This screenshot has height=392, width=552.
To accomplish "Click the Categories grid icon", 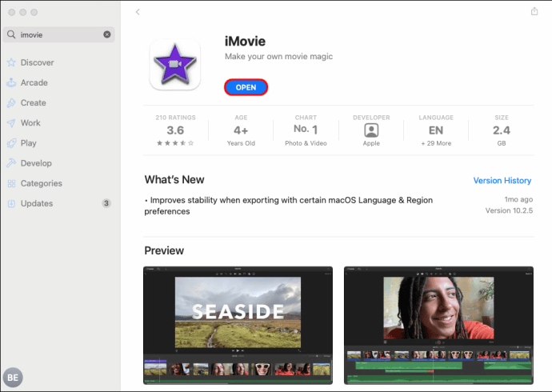I will (x=11, y=183).
